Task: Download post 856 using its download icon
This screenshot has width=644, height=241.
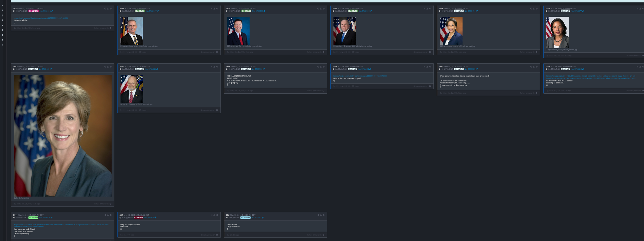Action: [x=321, y=215]
